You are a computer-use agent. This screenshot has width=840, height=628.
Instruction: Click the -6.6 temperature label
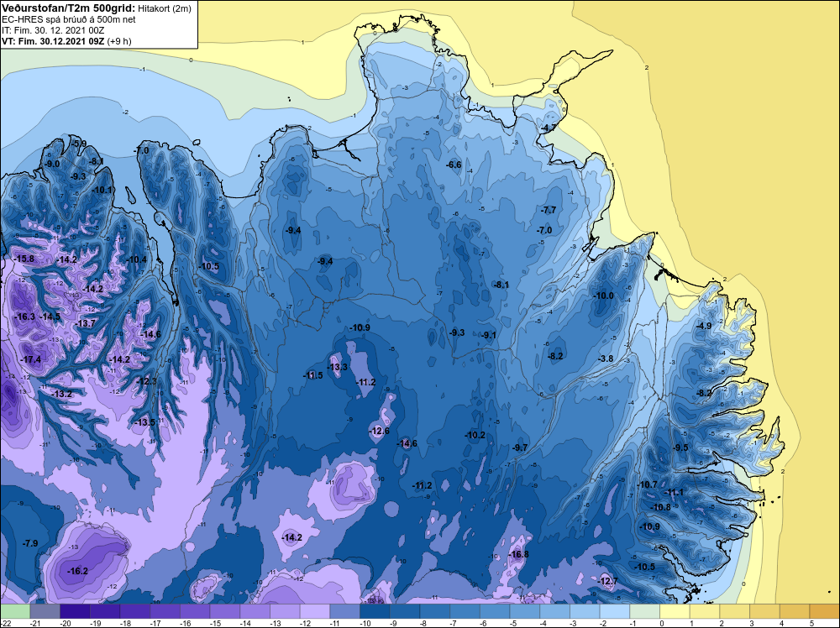pyautogui.click(x=454, y=165)
